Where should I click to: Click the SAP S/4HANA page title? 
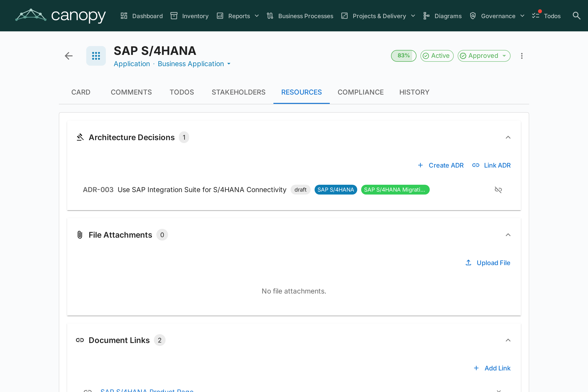tap(155, 51)
